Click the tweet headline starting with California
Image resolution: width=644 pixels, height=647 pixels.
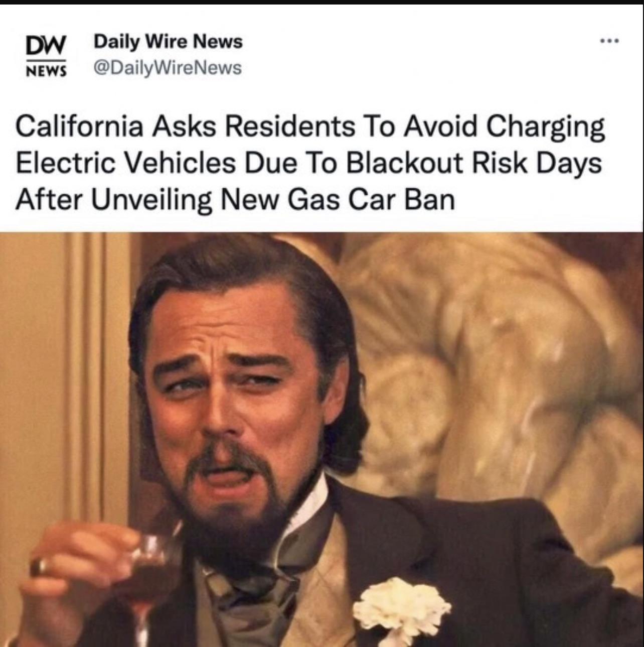(x=310, y=163)
